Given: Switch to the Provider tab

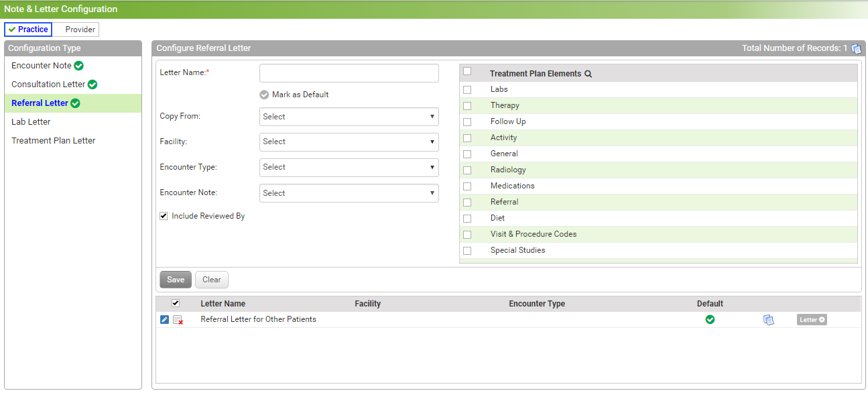Looking at the screenshot, I should pyautogui.click(x=80, y=30).
